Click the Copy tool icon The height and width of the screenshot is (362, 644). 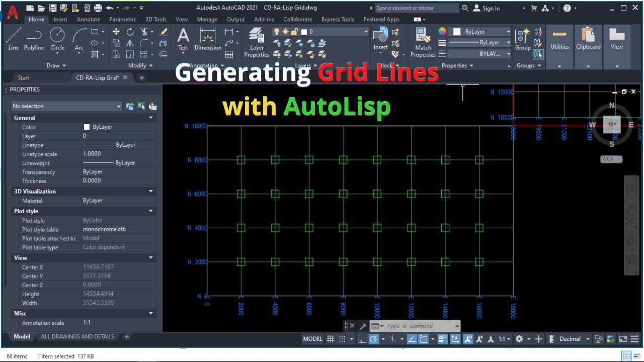(x=116, y=43)
